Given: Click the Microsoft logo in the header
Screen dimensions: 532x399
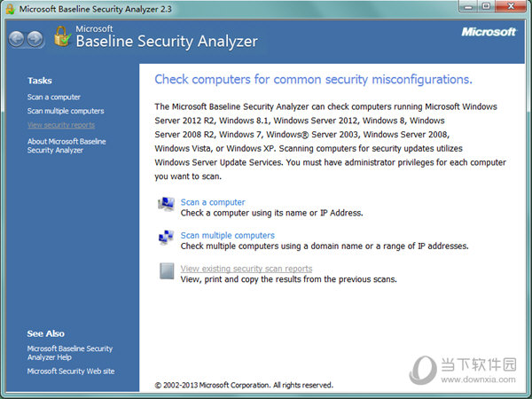Looking at the screenshot, I should tap(488, 32).
